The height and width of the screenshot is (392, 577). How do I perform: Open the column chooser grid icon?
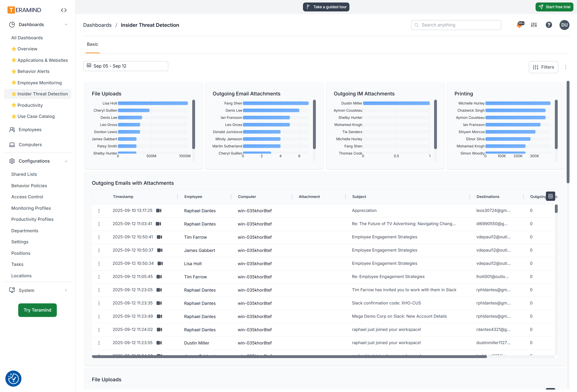550,196
